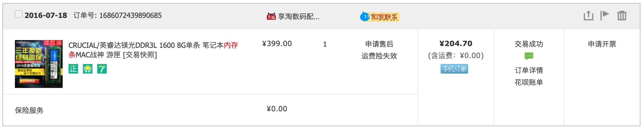The height and width of the screenshot is (131, 644).
Task: Click the 运费险失效 link
Action: pos(379,56)
